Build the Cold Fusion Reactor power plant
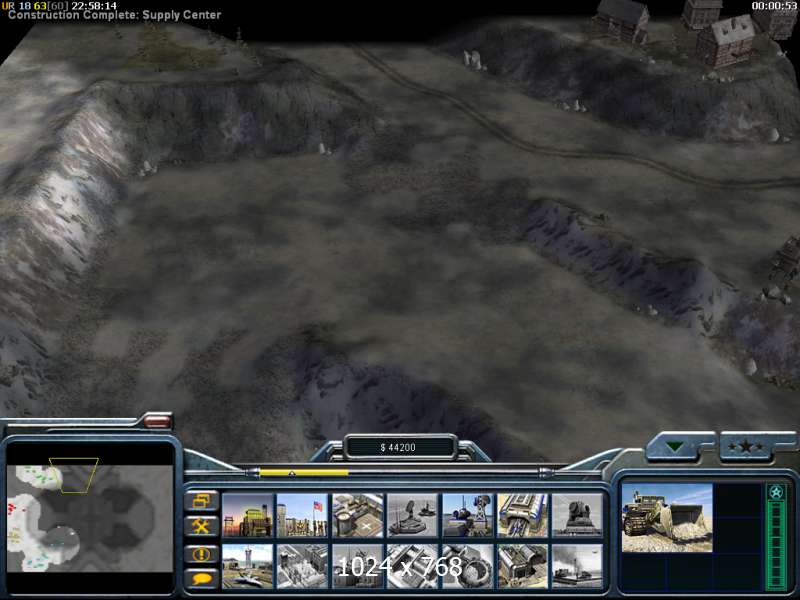The height and width of the screenshot is (600, 800). click(x=248, y=515)
